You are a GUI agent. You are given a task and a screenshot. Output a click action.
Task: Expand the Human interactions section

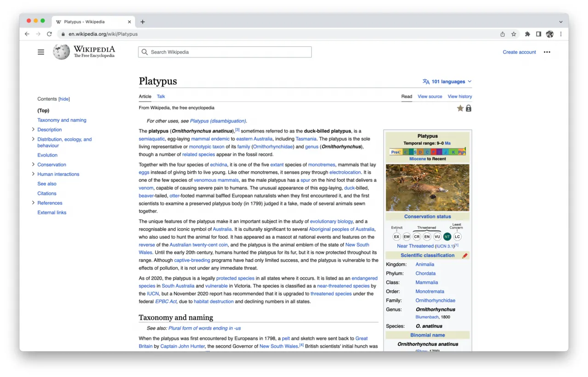[x=33, y=174]
